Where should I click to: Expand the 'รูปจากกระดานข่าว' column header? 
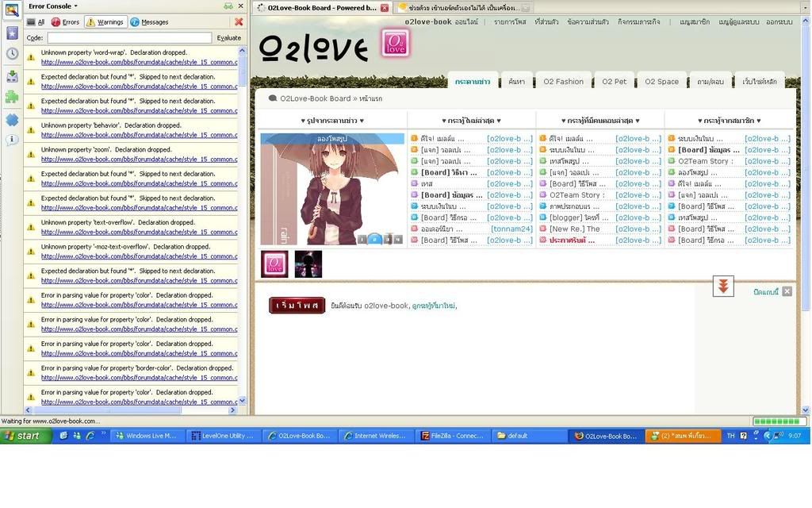pos(332,121)
